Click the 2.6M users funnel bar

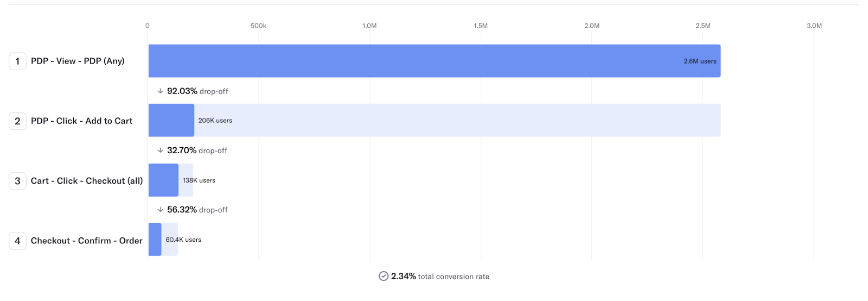click(x=434, y=61)
